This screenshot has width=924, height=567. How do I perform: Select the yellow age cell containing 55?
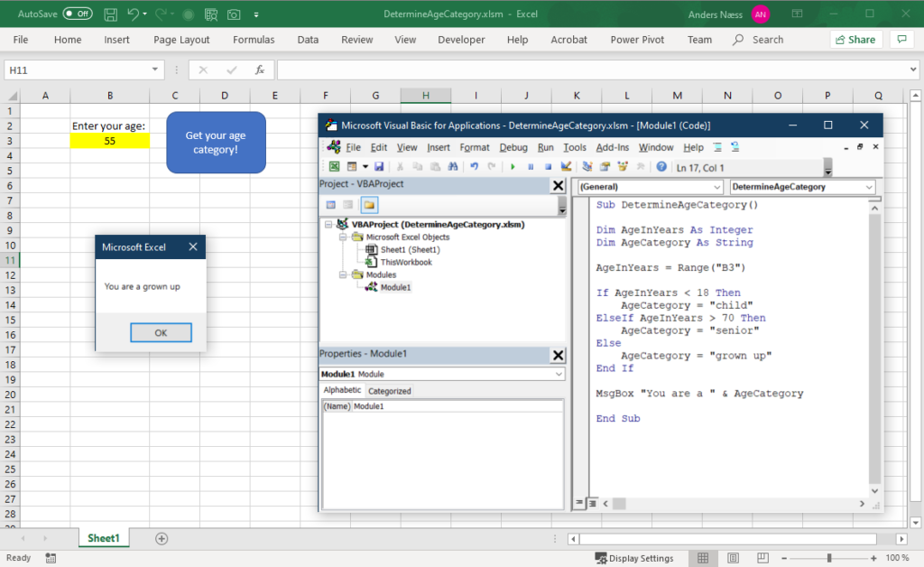click(109, 141)
